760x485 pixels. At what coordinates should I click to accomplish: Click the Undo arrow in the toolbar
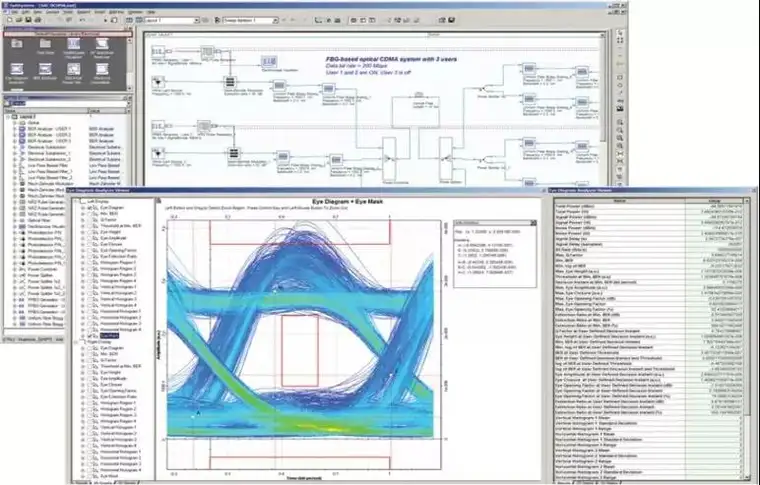pyautogui.click(x=82, y=20)
